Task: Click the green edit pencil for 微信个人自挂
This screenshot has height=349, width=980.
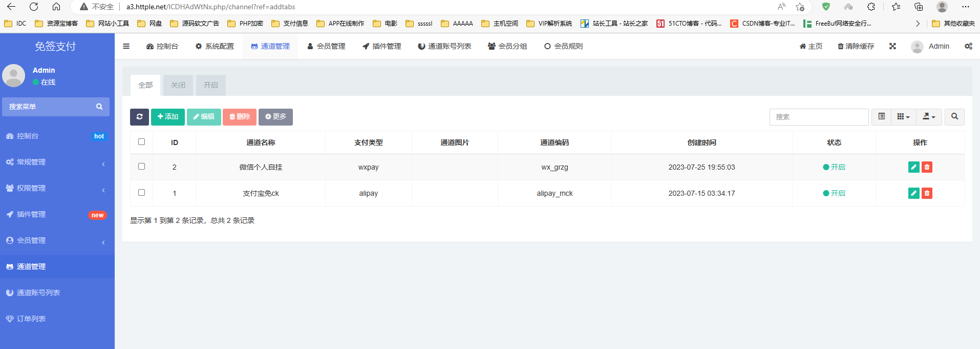Action: [x=913, y=167]
